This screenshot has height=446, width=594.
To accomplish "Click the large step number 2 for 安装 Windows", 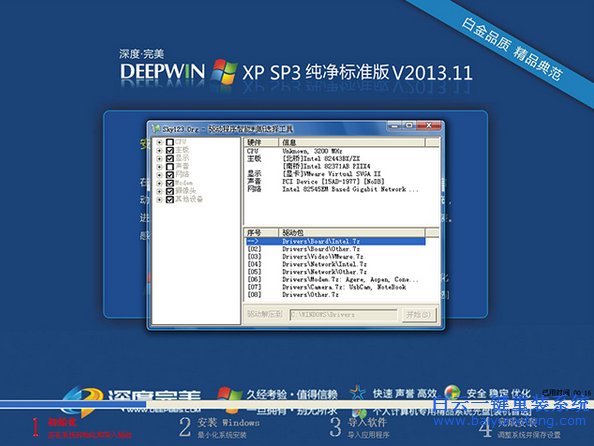I will click(184, 427).
